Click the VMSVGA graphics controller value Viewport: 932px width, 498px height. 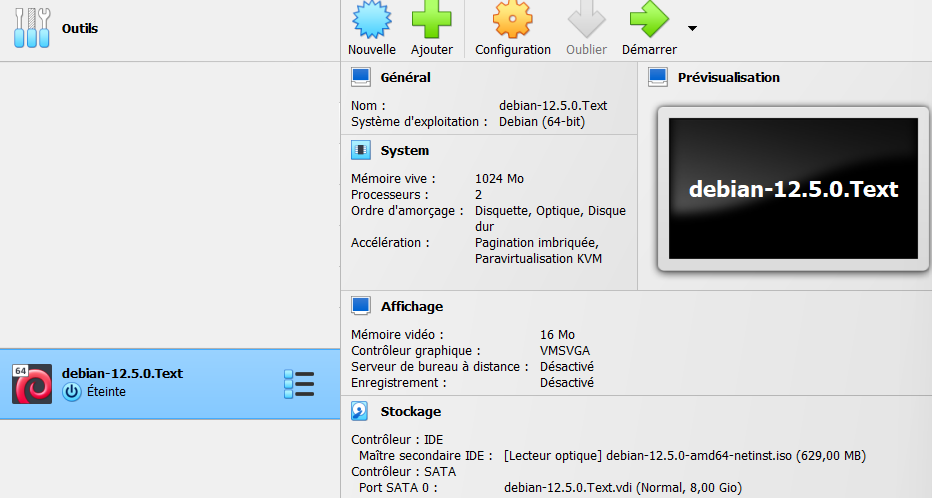coord(565,351)
